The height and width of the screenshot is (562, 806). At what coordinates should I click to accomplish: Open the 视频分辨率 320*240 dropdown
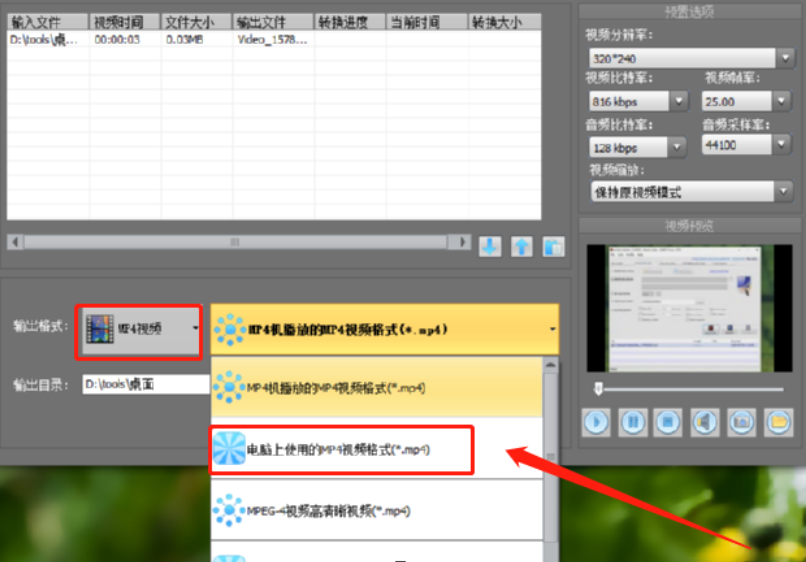pyautogui.click(x=785, y=58)
